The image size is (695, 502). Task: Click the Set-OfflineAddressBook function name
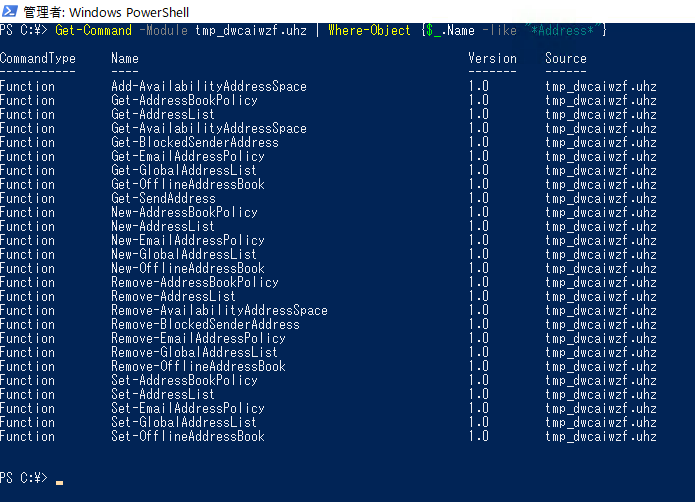point(188,436)
